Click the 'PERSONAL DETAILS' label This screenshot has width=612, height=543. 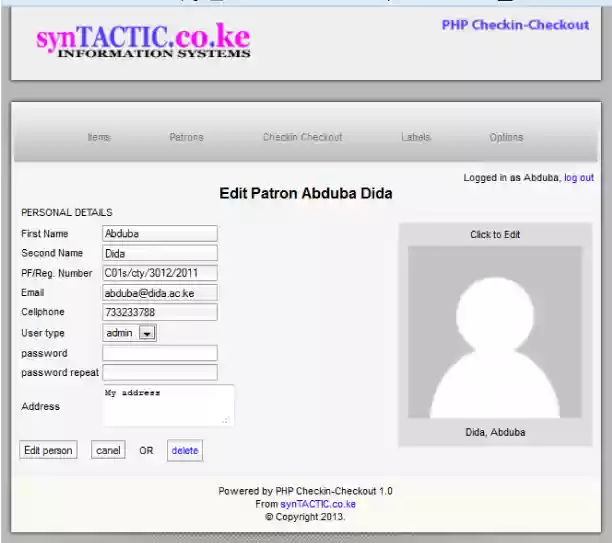coord(67,212)
